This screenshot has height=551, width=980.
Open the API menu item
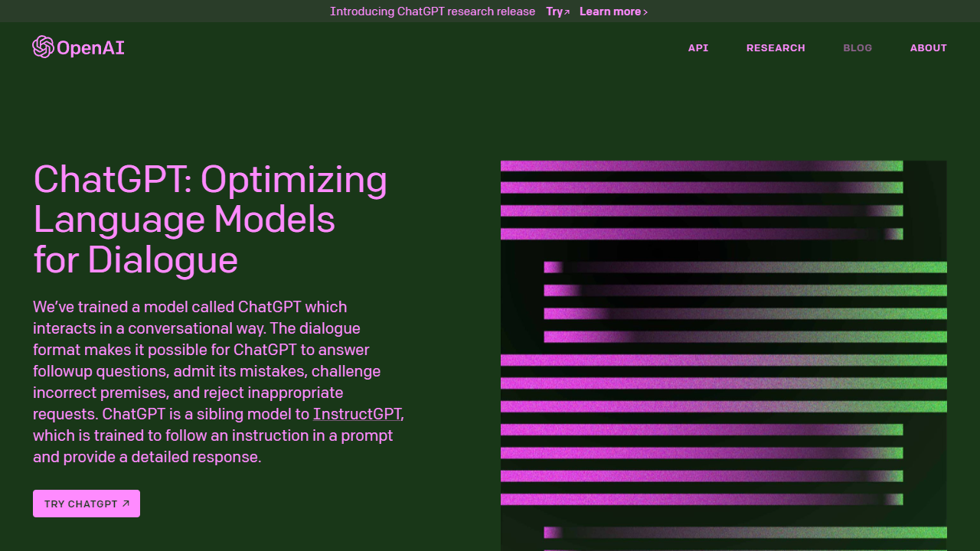698,47
